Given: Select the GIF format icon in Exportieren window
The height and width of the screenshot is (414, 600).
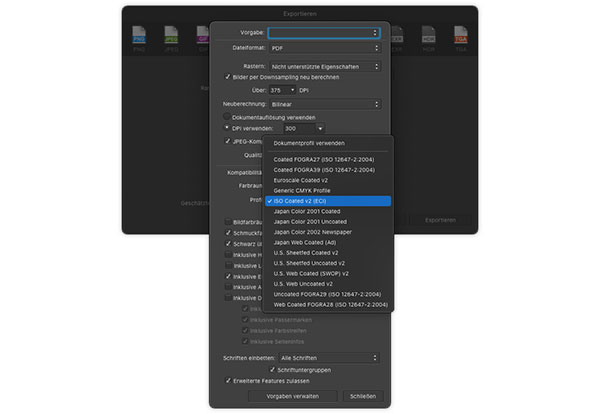Looking at the screenshot, I should (x=203, y=35).
